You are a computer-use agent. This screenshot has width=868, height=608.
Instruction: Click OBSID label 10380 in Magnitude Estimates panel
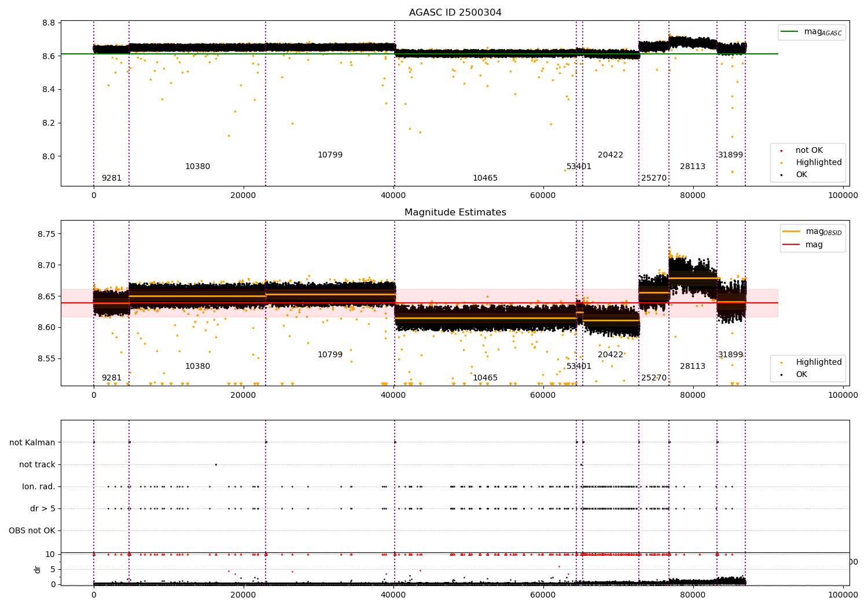198,367
